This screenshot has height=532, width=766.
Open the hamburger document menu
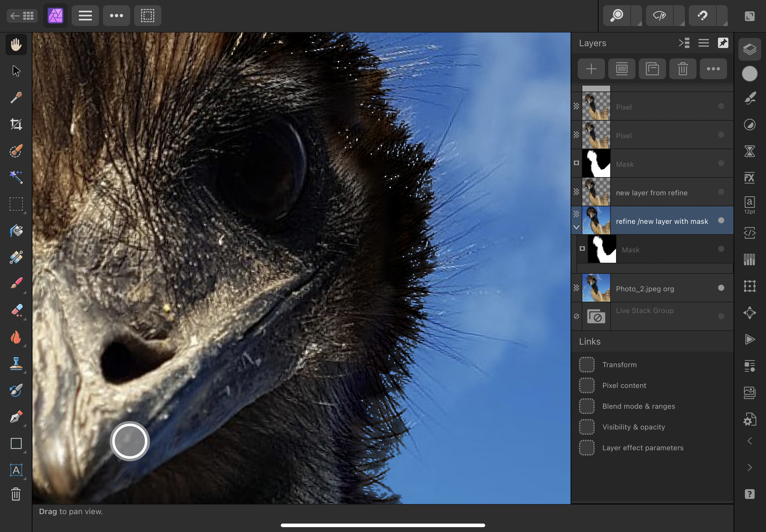point(85,16)
